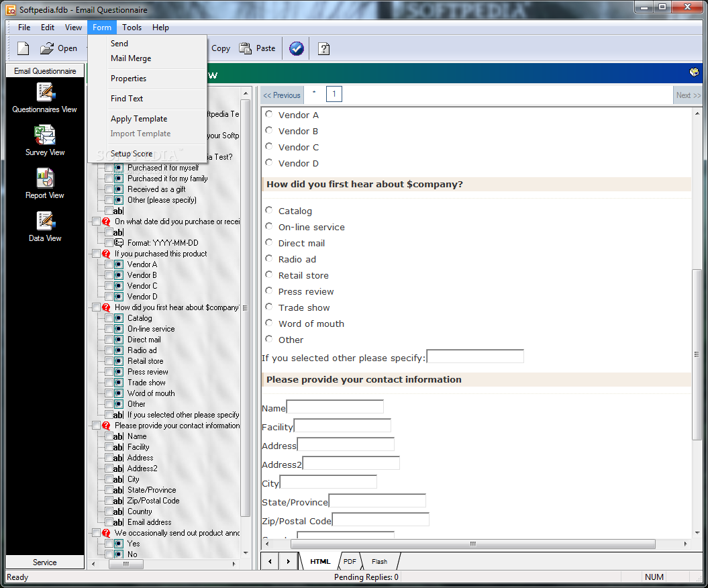Click the tab scroll right arrow button
This screenshot has width=708, height=588.
pos(288,561)
